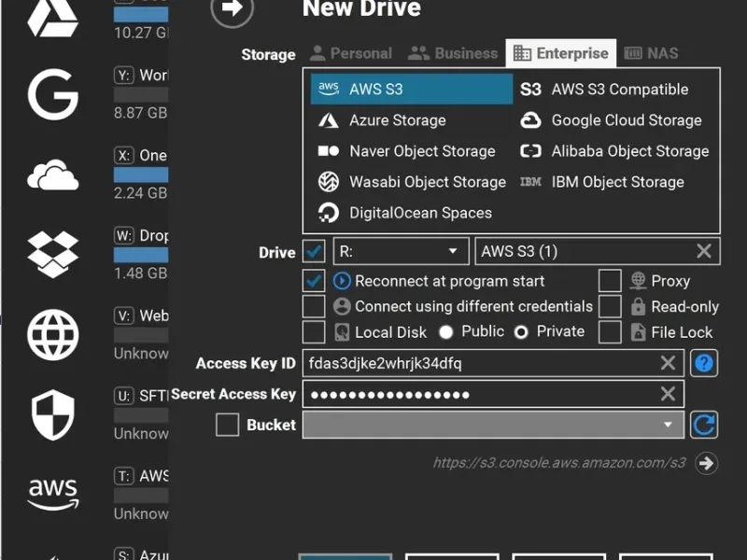Viewport: 747px width, 560px height.
Task: Select the Private radio button
Action: [x=521, y=332]
